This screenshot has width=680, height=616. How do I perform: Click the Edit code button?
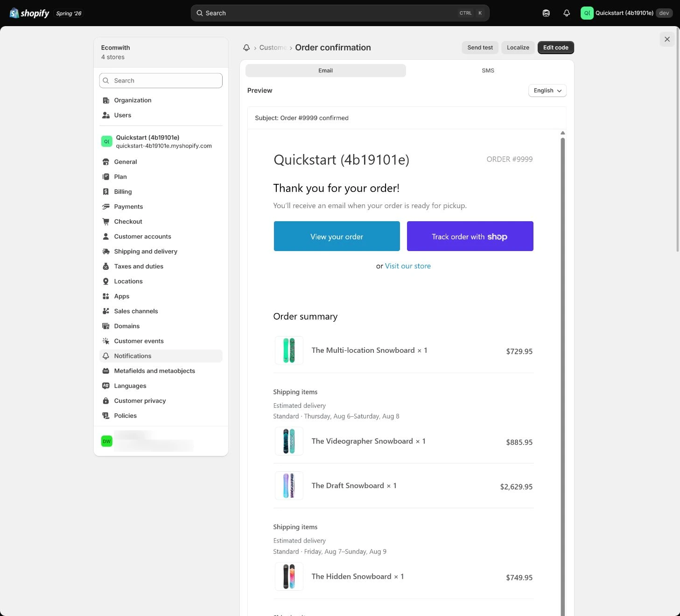tap(555, 48)
